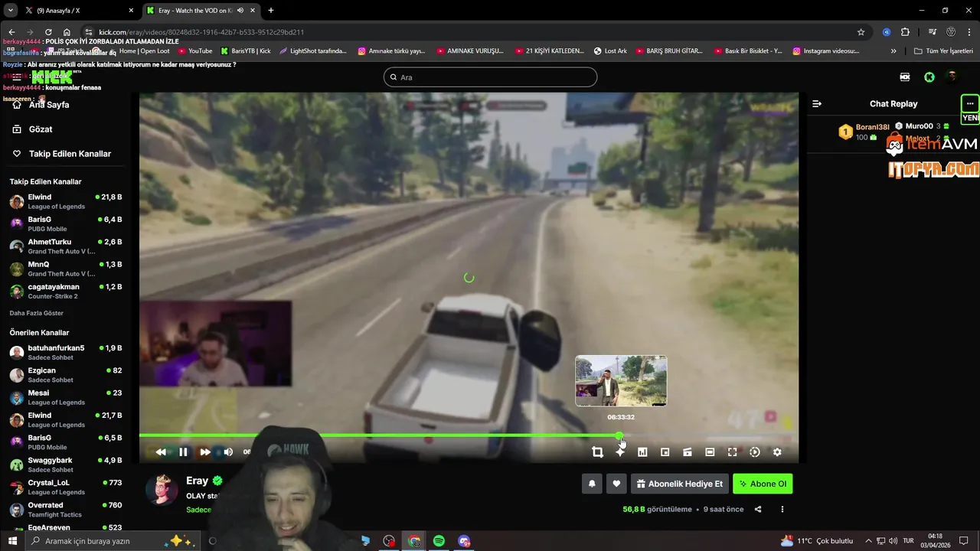
Task: Enter fullscreen mode in the player
Action: 732,452
